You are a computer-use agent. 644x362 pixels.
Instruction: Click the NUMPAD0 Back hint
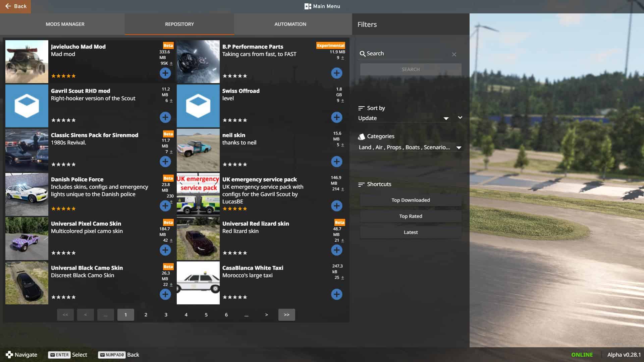(118, 355)
